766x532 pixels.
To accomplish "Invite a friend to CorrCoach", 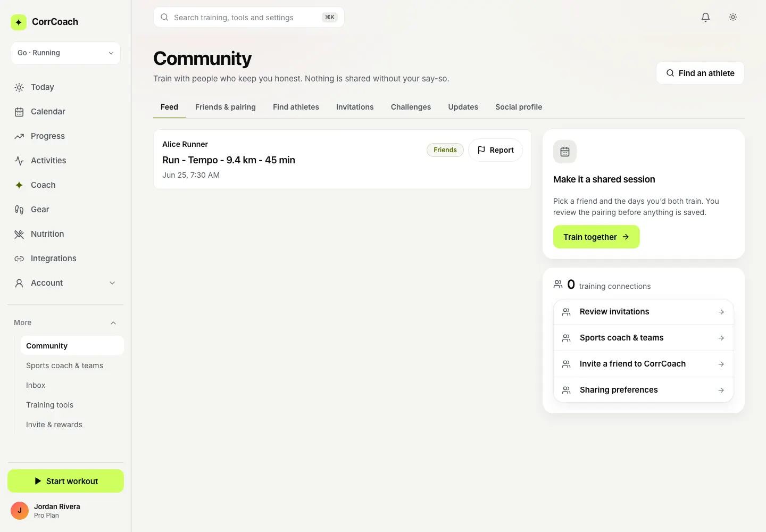I will [x=644, y=364].
